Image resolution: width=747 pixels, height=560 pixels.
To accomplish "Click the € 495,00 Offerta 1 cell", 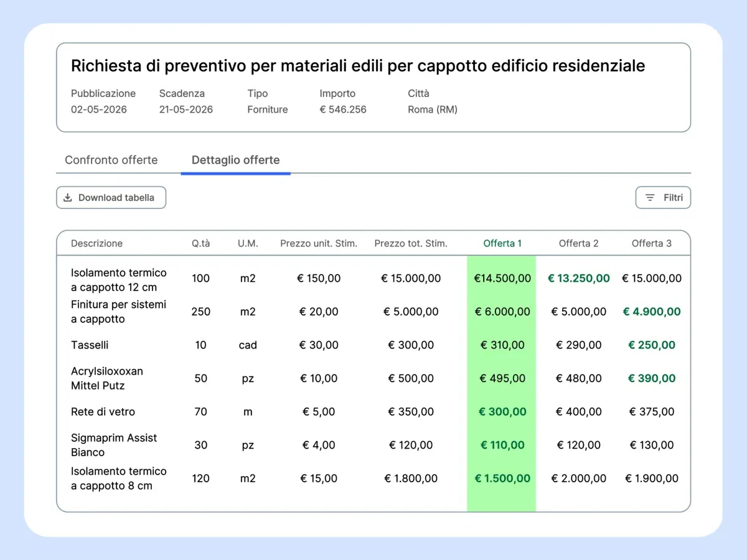I will pyautogui.click(x=502, y=378).
